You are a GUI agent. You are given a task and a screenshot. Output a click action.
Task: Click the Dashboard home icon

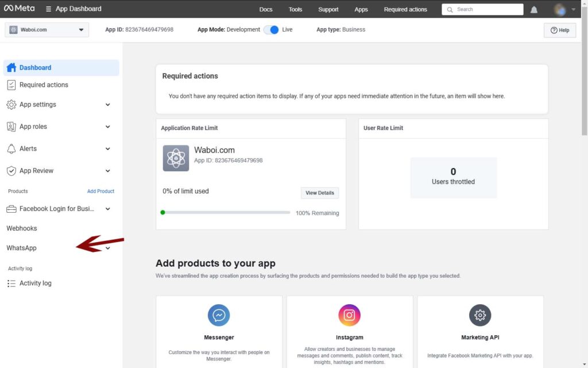(11, 68)
